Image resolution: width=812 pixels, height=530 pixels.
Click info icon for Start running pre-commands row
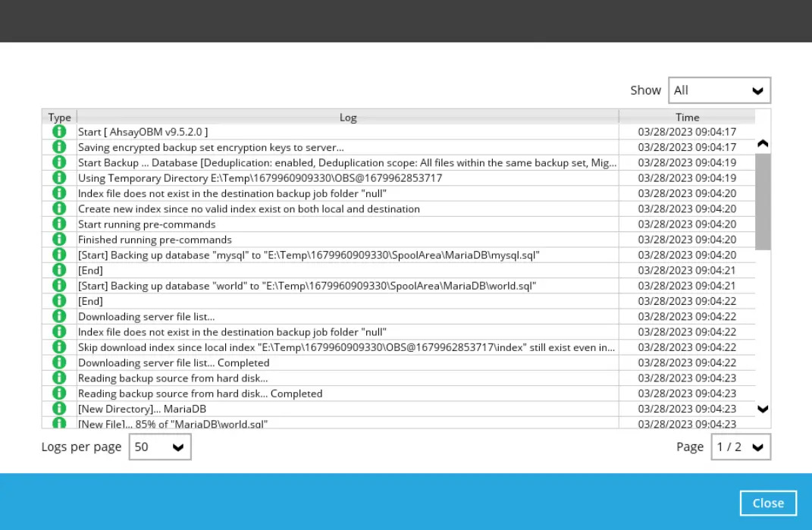click(59, 224)
